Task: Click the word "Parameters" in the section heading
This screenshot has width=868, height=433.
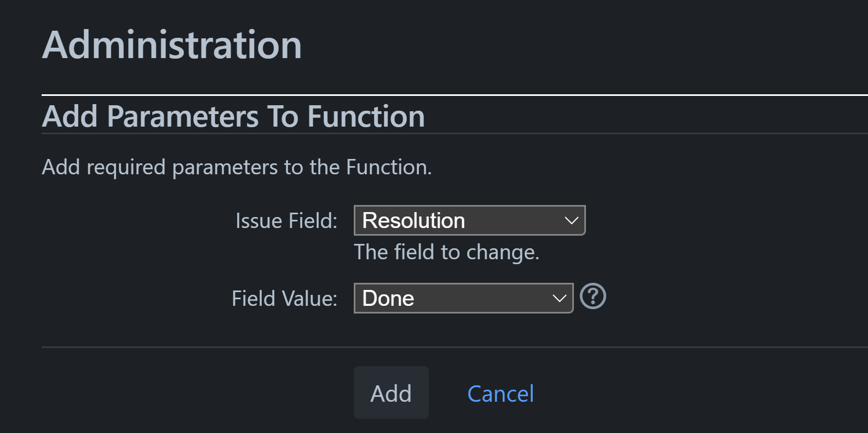Action: 182,116
